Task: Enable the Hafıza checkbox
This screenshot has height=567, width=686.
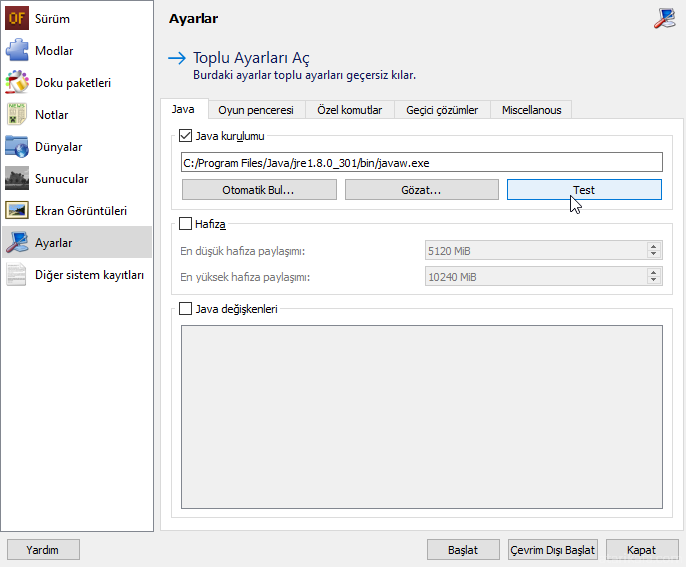Action: (x=186, y=224)
